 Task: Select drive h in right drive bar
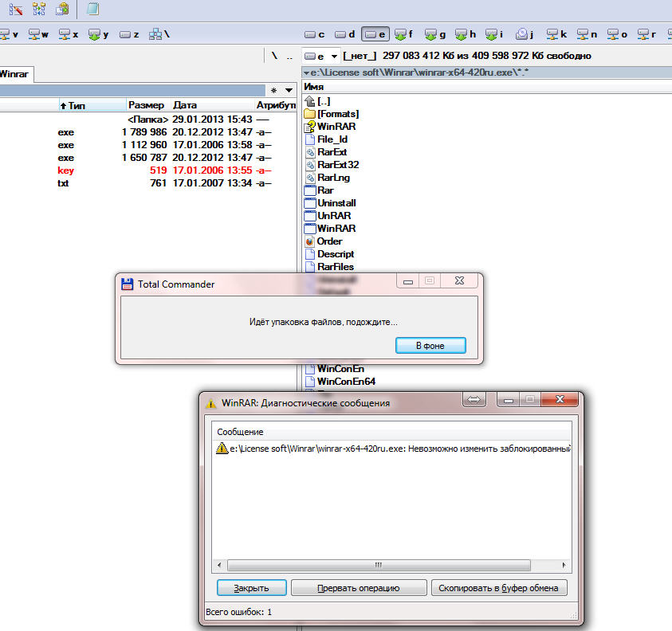[466, 34]
